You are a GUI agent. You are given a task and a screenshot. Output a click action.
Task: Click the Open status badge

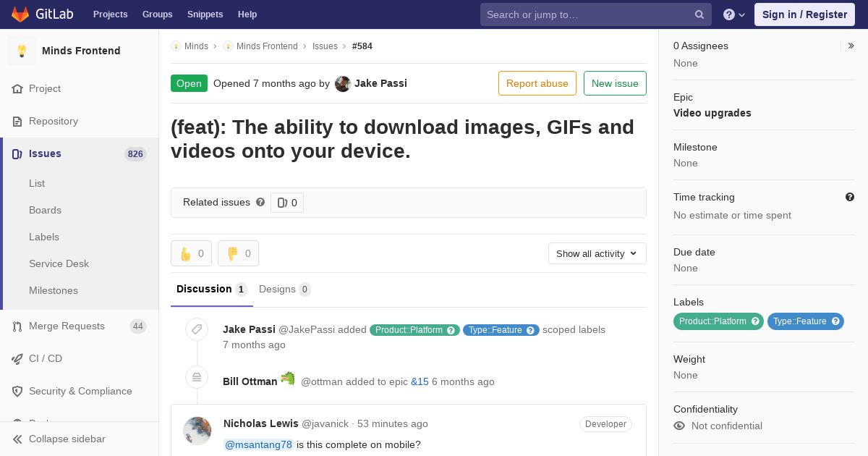click(x=189, y=83)
